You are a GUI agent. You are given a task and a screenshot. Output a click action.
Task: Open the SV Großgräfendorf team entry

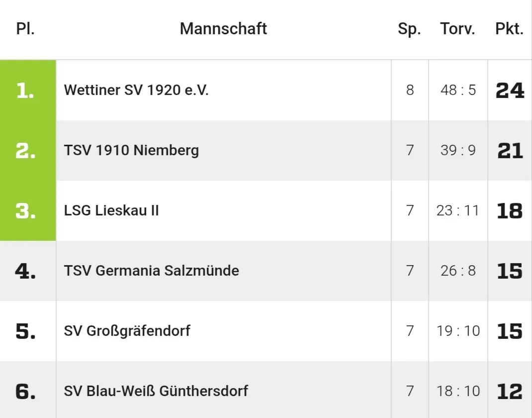click(127, 331)
